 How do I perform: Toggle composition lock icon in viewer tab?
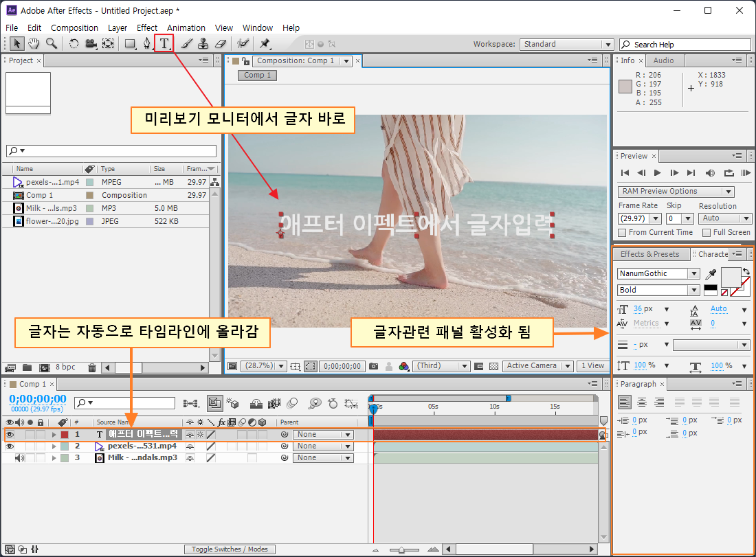246,60
